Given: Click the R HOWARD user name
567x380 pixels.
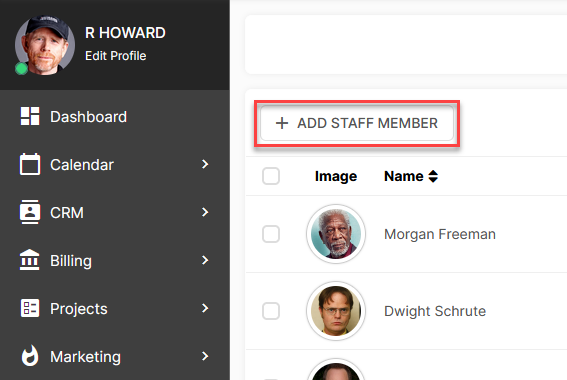Looking at the screenshot, I should pos(125,33).
